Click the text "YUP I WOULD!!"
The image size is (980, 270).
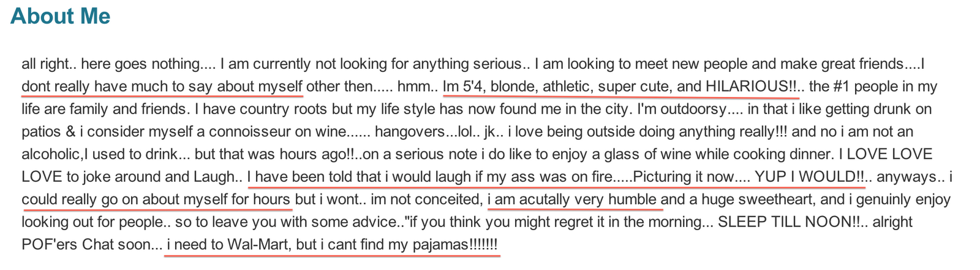point(809,177)
